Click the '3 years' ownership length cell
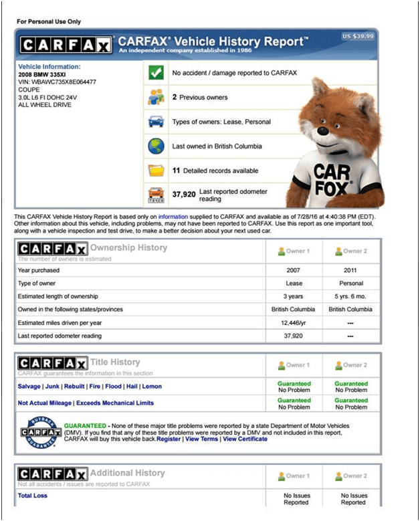The width and height of the screenshot is (420, 521). [x=294, y=296]
